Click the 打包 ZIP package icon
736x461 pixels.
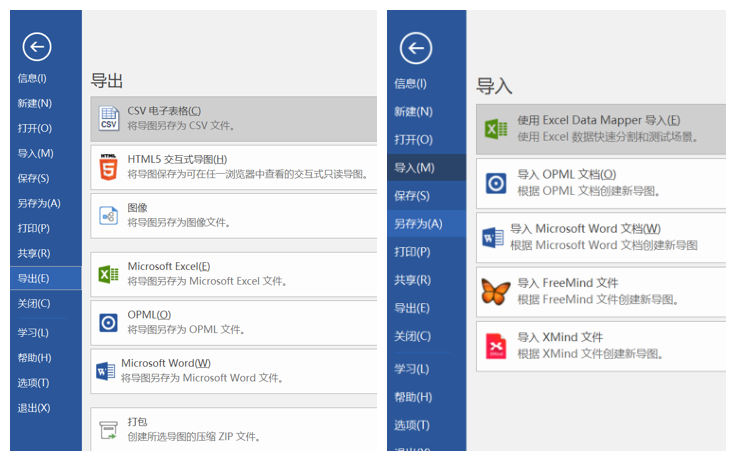coord(108,430)
